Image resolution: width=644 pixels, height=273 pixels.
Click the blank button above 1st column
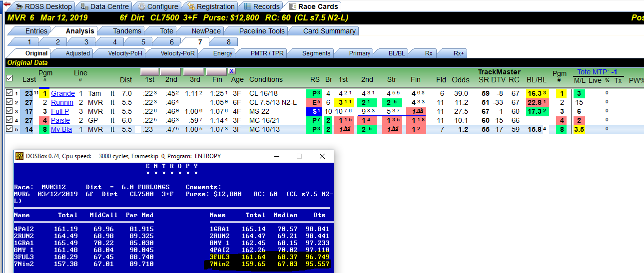149,71
